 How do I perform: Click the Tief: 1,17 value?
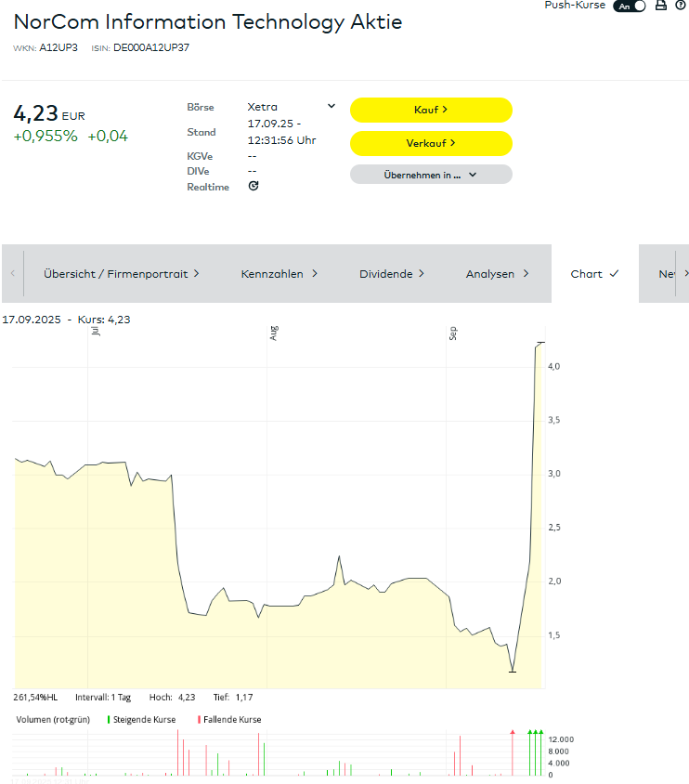233,698
